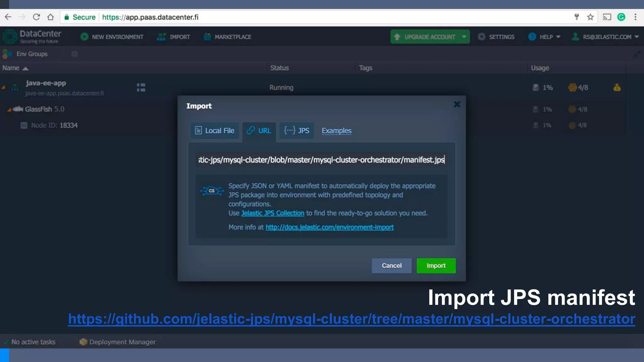
Task: Click the Upgrade Account button
Action: click(424, 37)
